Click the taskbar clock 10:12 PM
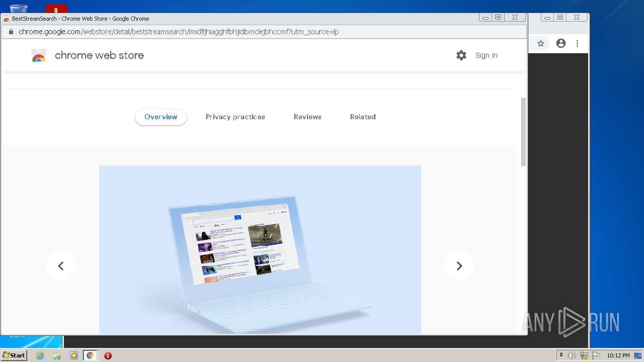The image size is (644, 362). [x=618, y=355]
